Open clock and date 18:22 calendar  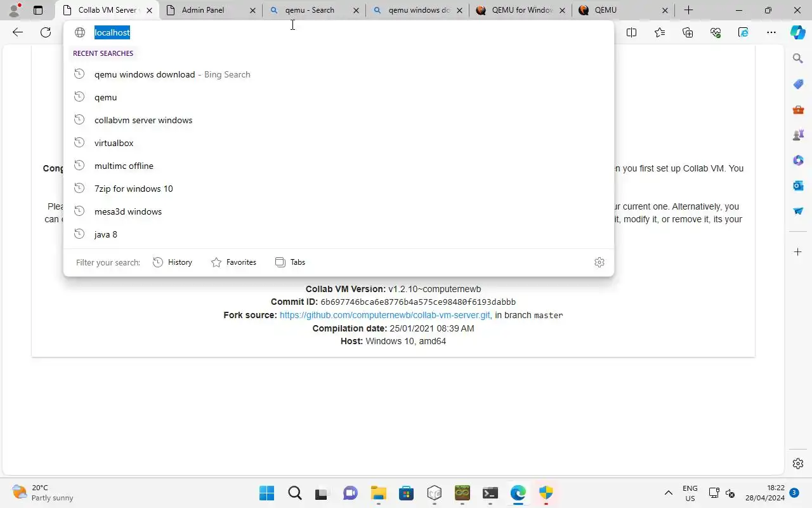(766, 493)
